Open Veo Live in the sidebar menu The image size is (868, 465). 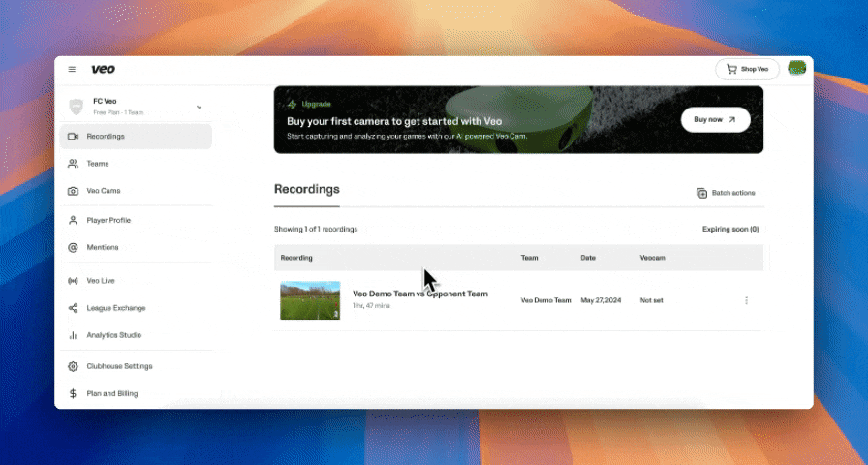click(x=136, y=281)
